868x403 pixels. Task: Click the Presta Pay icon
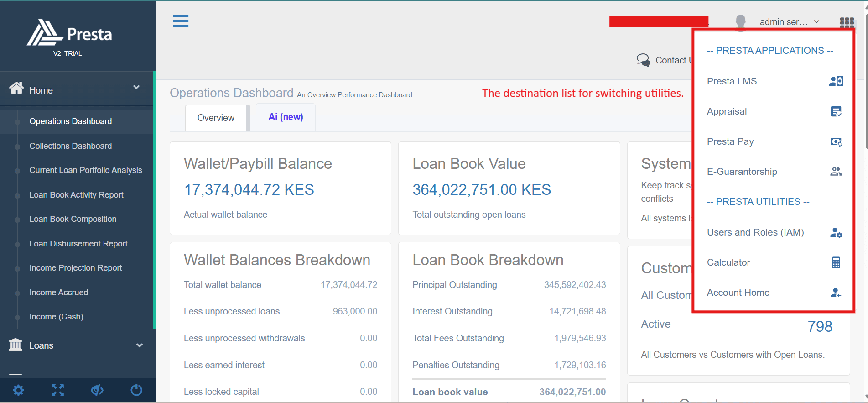click(836, 142)
